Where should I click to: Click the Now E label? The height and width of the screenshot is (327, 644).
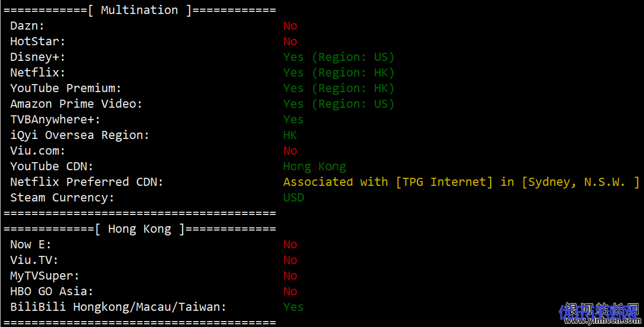point(30,245)
